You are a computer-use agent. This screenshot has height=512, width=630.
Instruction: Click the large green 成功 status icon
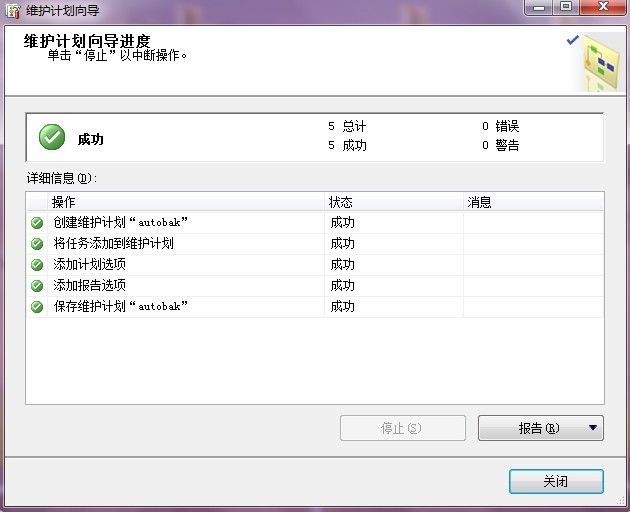coord(52,137)
